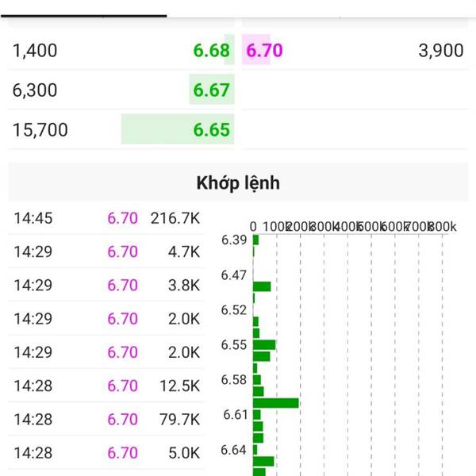Select the ask price 6.70

click(x=264, y=51)
